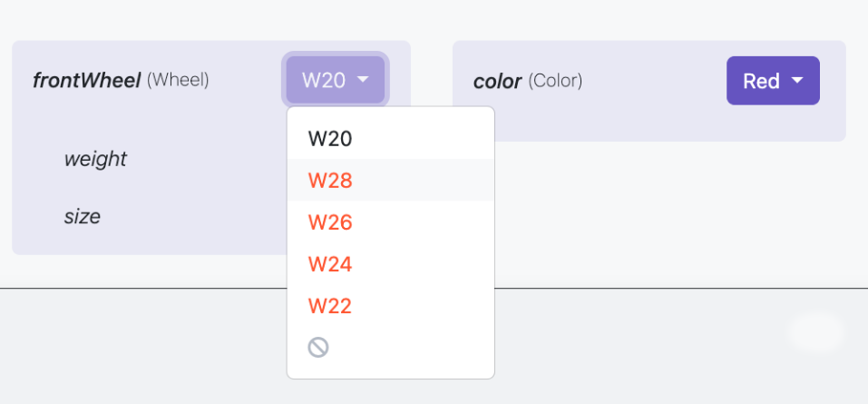Choose W20 from the wheel list
The height and width of the screenshot is (404, 868).
[x=330, y=139]
